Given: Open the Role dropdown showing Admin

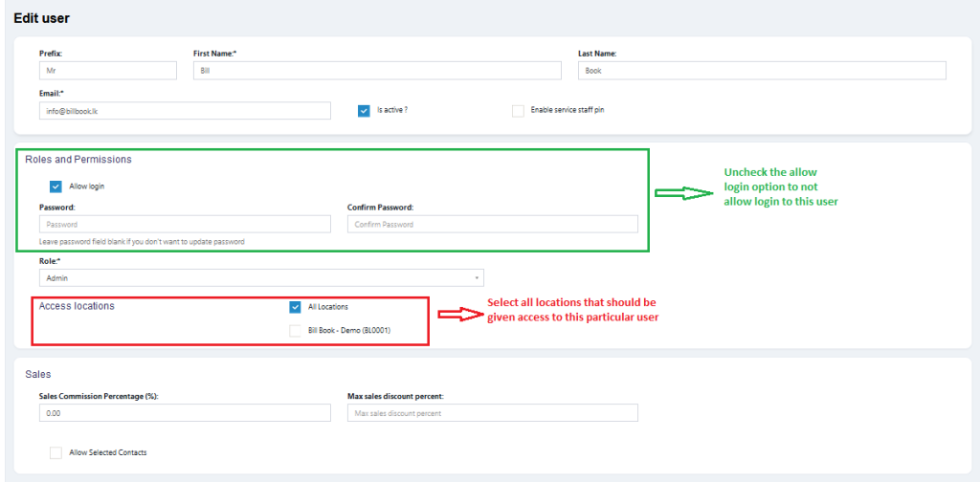Looking at the screenshot, I should 261,278.
